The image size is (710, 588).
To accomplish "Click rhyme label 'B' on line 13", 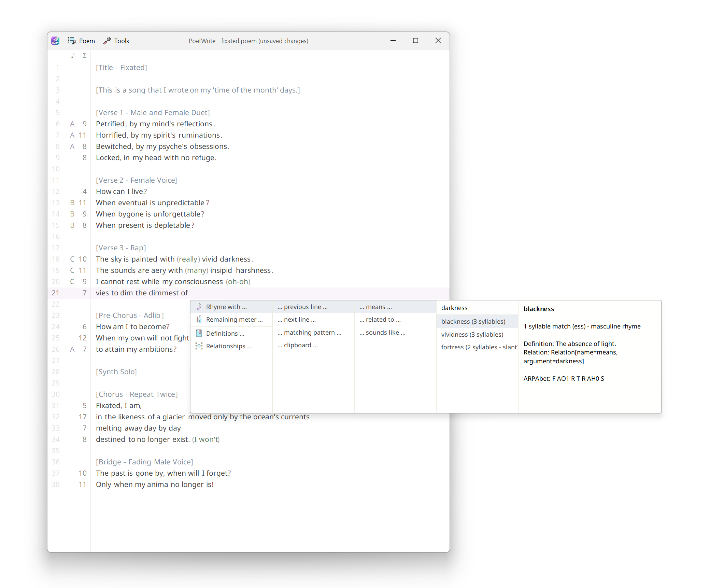I will pos(72,203).
